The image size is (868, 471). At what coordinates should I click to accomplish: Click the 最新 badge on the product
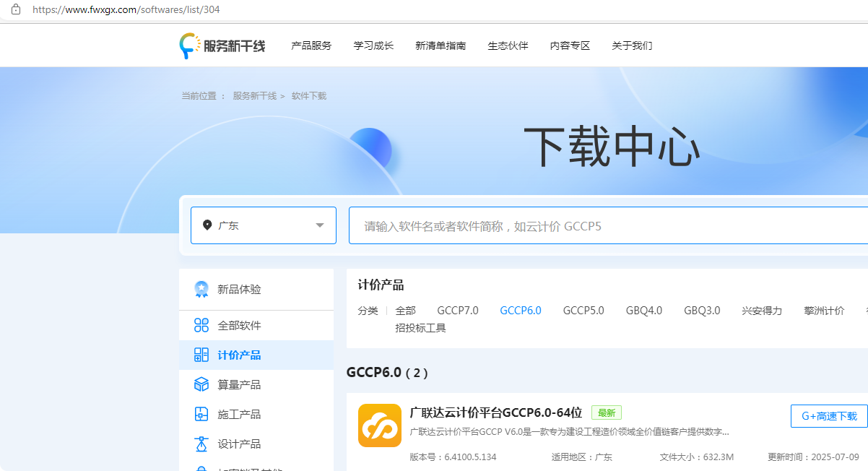coord(606,412)
